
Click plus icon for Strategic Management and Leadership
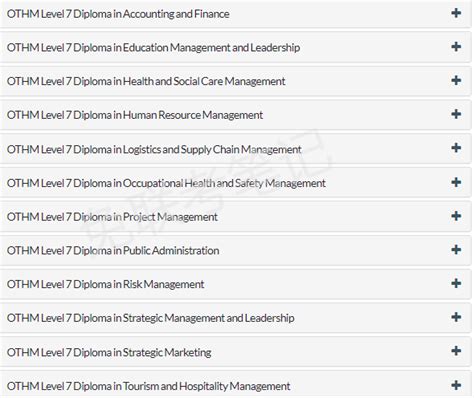(x=456, y=317)
